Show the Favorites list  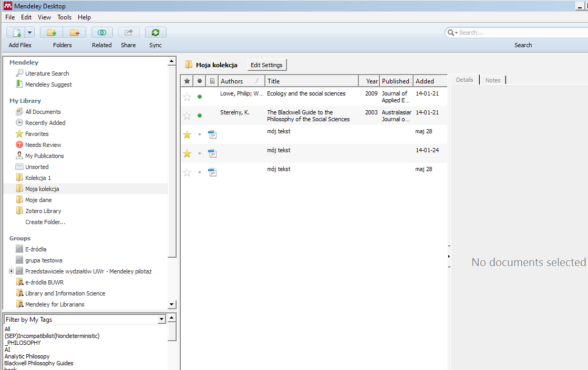tap(37, 134)
